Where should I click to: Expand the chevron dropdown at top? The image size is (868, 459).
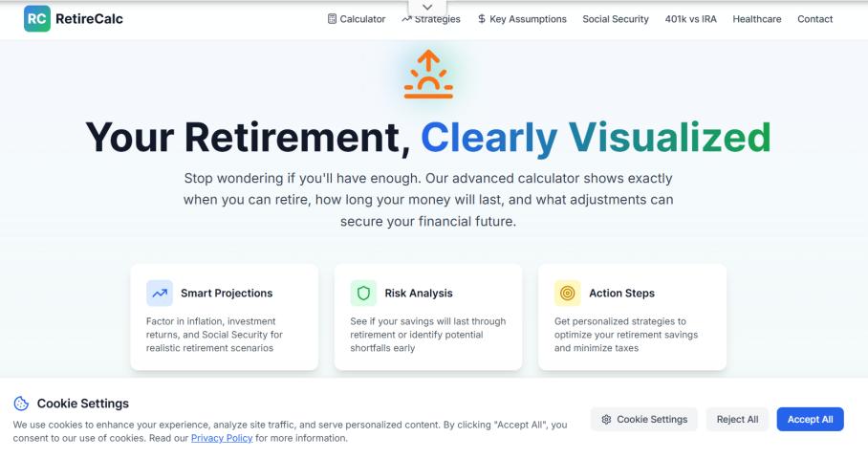pos(427,9)
